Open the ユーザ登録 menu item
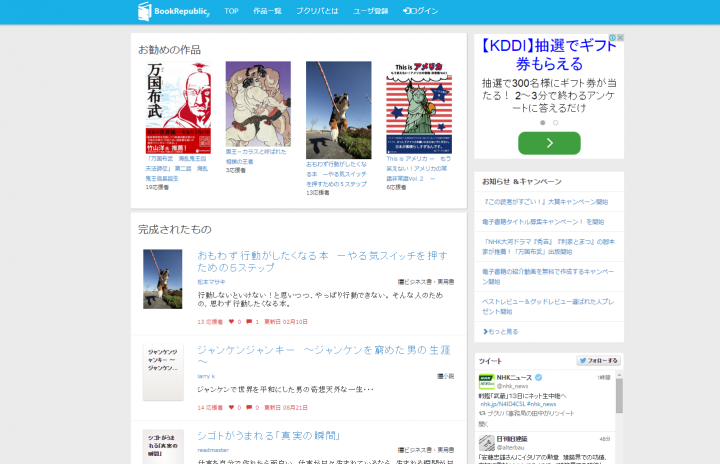 point(371,11)
